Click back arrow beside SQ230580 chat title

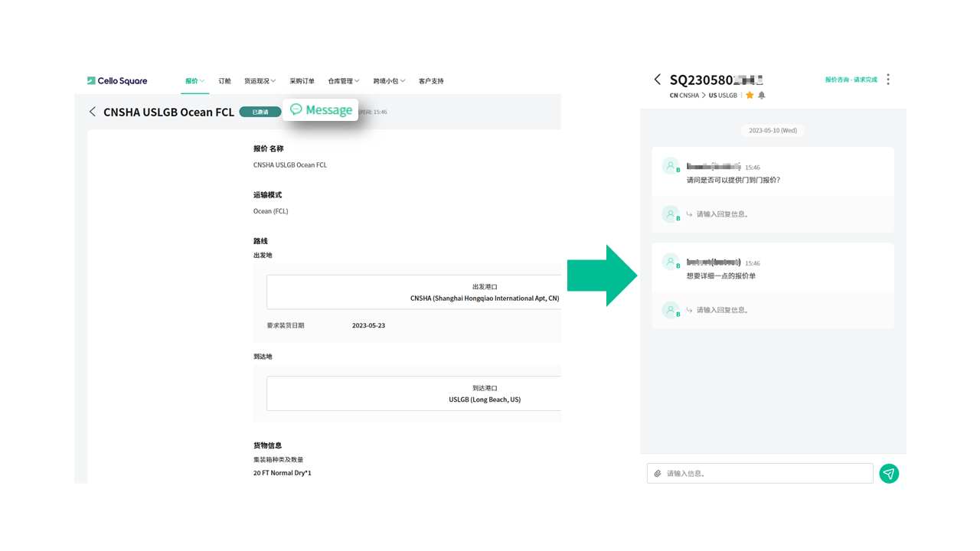657,80
